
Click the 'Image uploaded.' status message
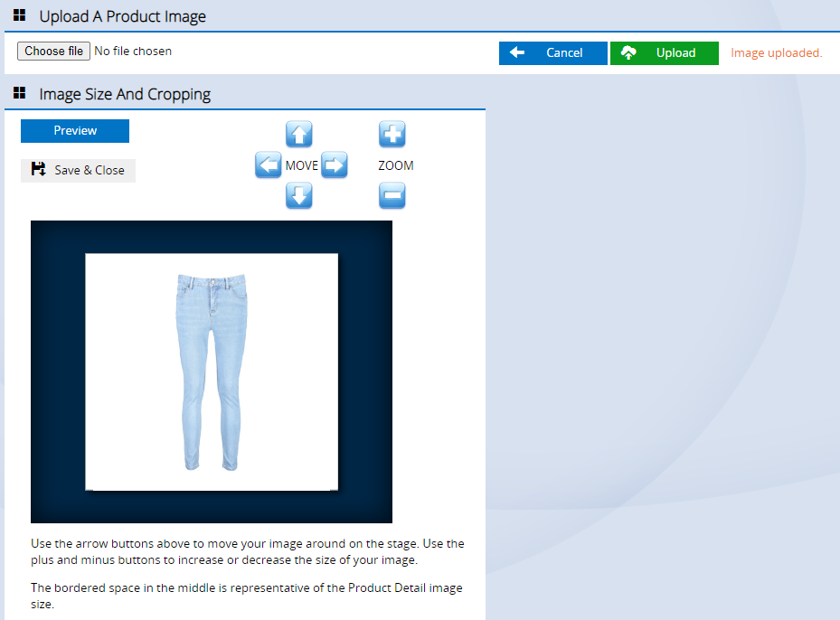[776, 53]
